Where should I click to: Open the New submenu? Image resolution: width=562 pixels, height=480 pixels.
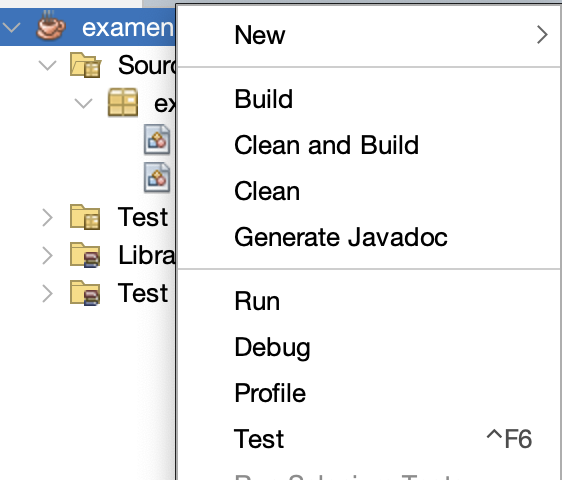pos(369,35)
